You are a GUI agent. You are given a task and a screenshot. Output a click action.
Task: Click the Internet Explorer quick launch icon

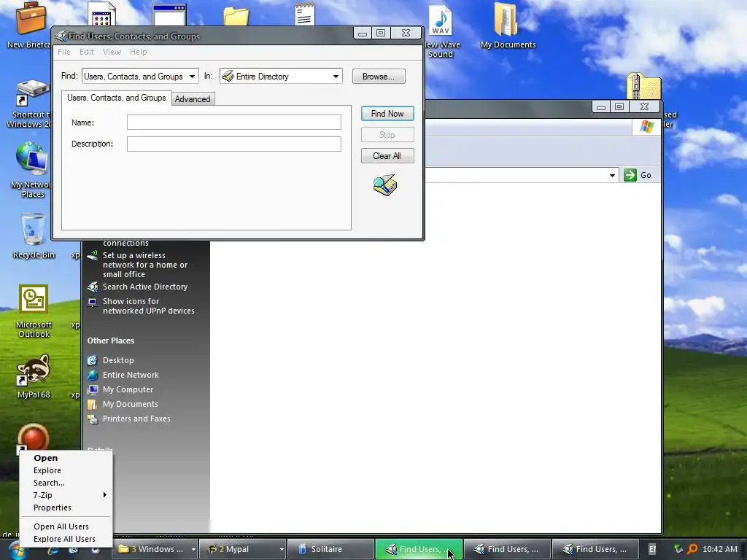53,550
